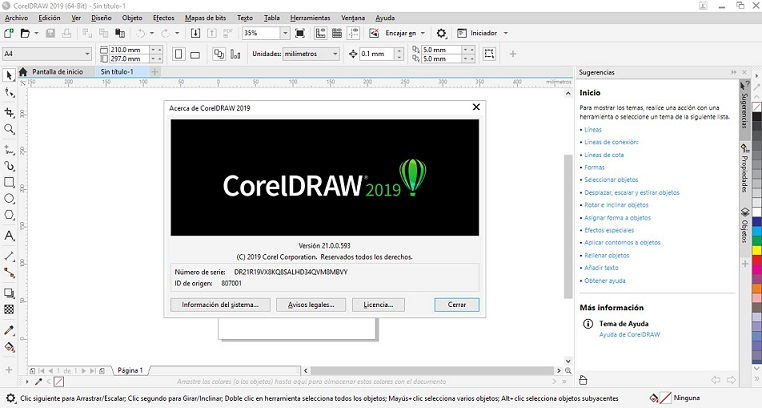Pick the Color Eyedropper tool
The height and width of the screenshot is (408, 762).
(9, 330)
